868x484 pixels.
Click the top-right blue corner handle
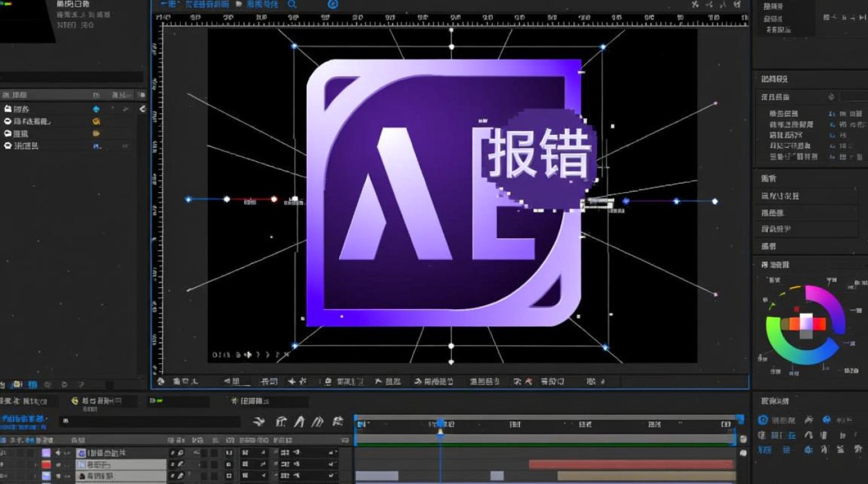603,47
